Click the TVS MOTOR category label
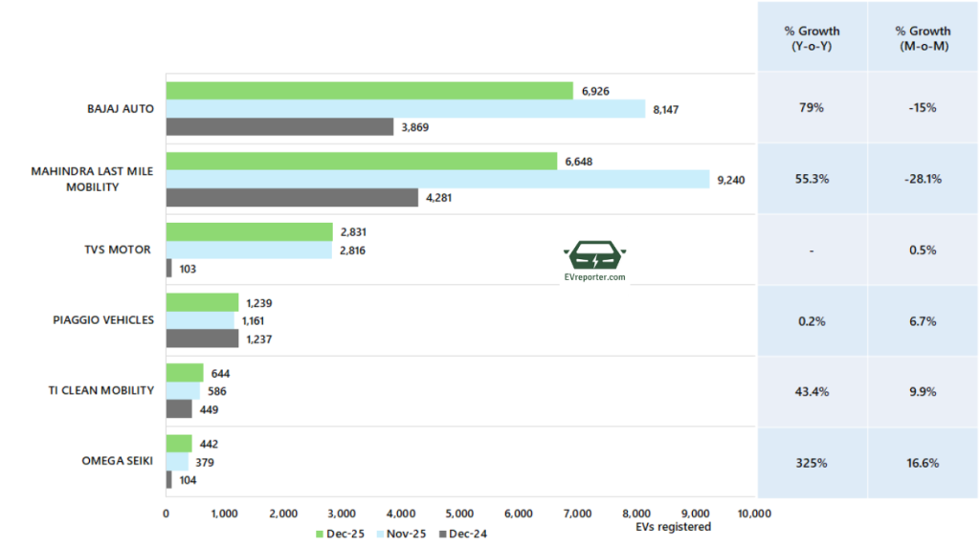The height and width of the screenshot is (547, 980). [118, 250]
